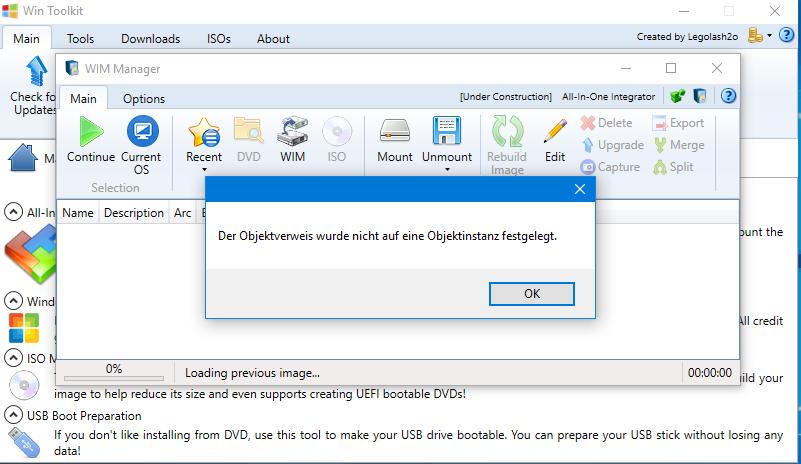801x464 pixels.
Task: Click Capture in the WIM toolbar
Action: tap(610, 167)
